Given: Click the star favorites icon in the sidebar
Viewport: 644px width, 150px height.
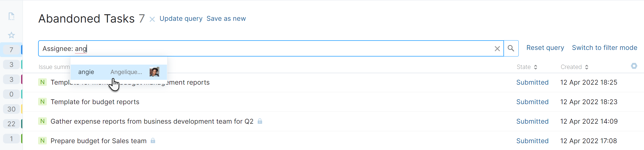Looking at the screenshot, I should click(11, 35).
